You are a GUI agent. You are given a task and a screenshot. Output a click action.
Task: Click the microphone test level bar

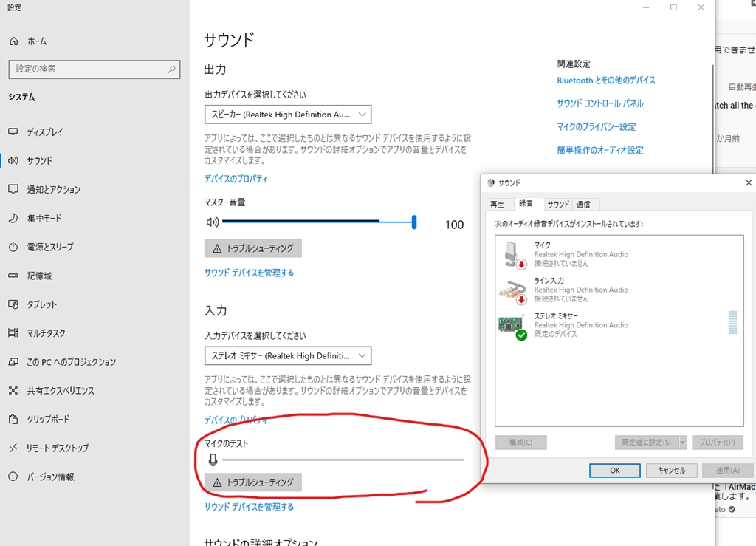[x=343, y=460]
